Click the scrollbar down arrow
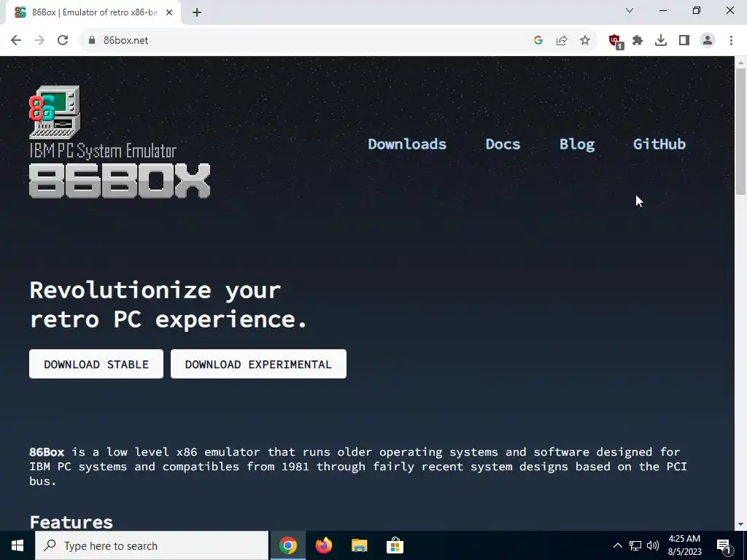The height and width of the screenshot is (560, 747). (740, 525)
